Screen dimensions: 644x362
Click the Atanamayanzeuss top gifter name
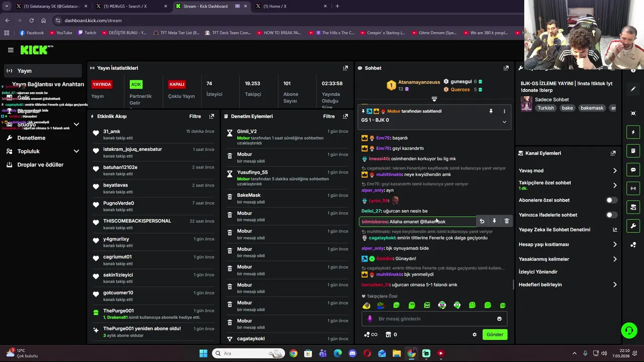tap(419, 82)
